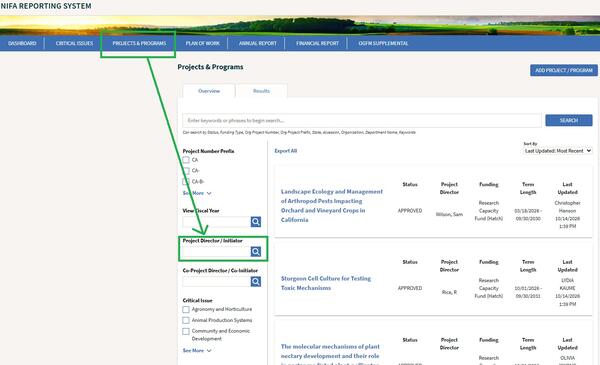This screenshot has width=600, height=365.
Task: Focus the View Fiscal Year input field
Action: coord(217,222)
